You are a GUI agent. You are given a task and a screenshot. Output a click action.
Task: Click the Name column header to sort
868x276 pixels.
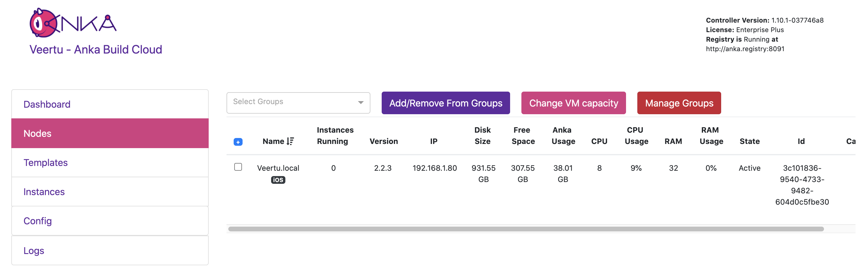point(274,141)
